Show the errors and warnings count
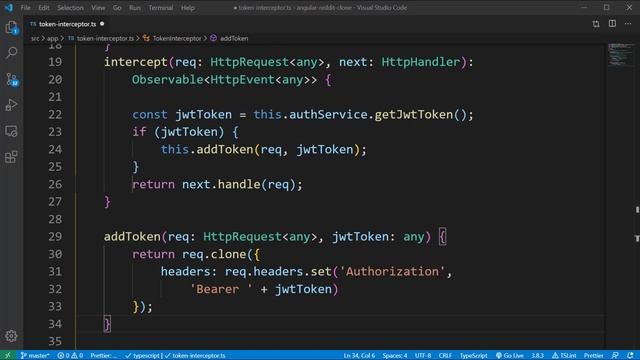The width and height of the screenshot is (640, 360). tap(70, 356)
